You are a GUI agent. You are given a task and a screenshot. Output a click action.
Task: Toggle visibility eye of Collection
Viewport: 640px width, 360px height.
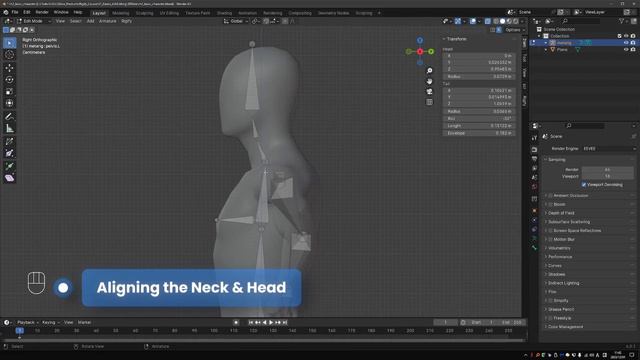[626, 36]
